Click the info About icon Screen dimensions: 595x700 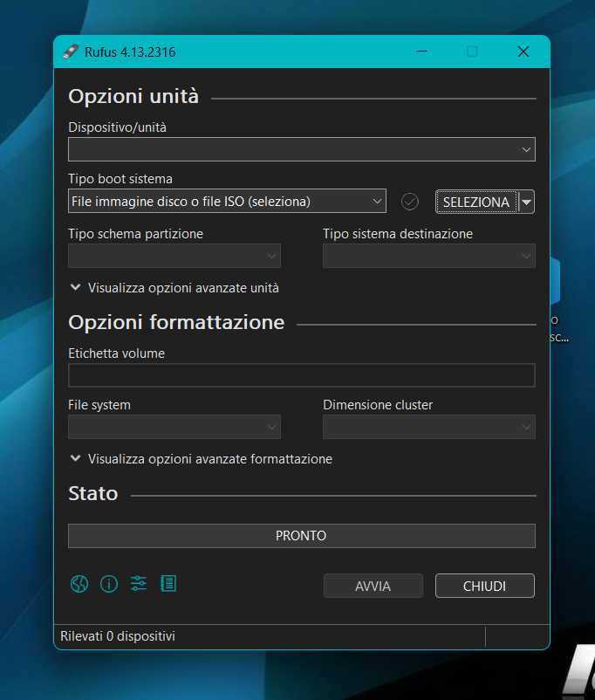[x=109, y=584]
